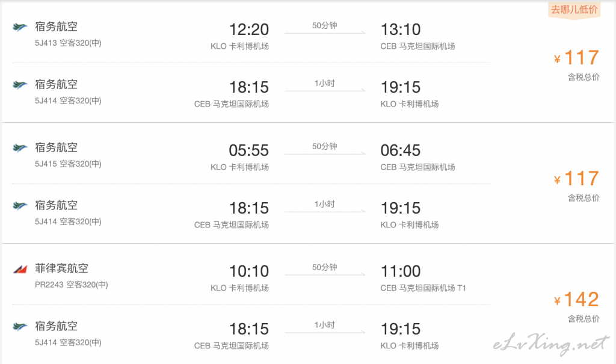Click Cebu Pacific logo beside flight 5J413
Screen dimensions: 616x364
pyautogui.click(x=20, y=27)
